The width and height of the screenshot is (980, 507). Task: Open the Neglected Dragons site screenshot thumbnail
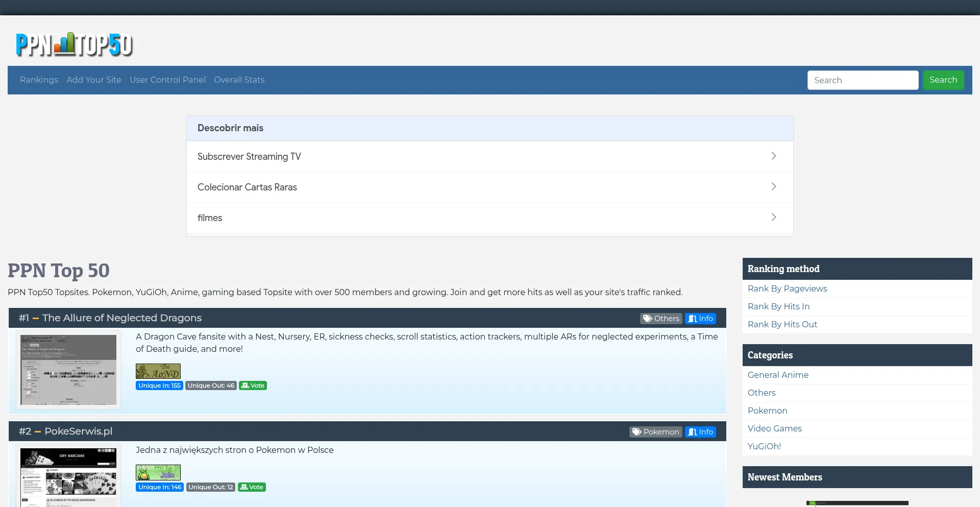click(x=68, y=370)
